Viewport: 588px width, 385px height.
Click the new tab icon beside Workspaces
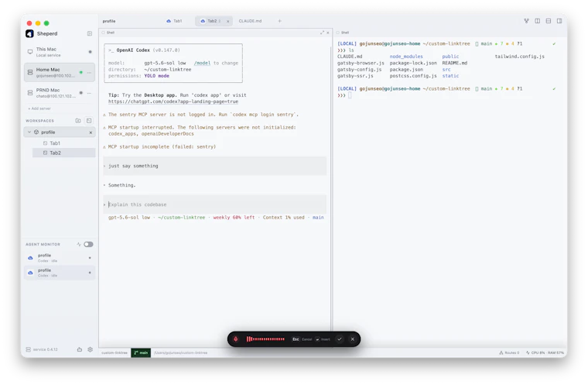click(89, 121)
